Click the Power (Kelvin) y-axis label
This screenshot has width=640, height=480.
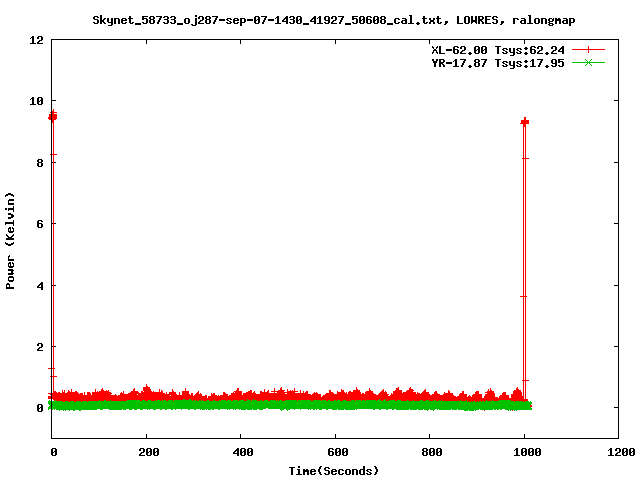pos(10,241)
